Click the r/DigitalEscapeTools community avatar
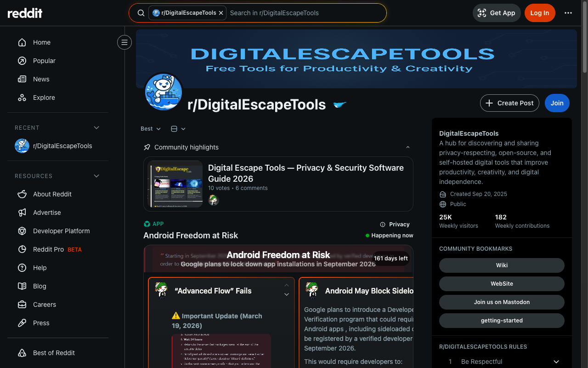This screenshot has height=368, width=588. pyautogui.click(x=163, y=92)
